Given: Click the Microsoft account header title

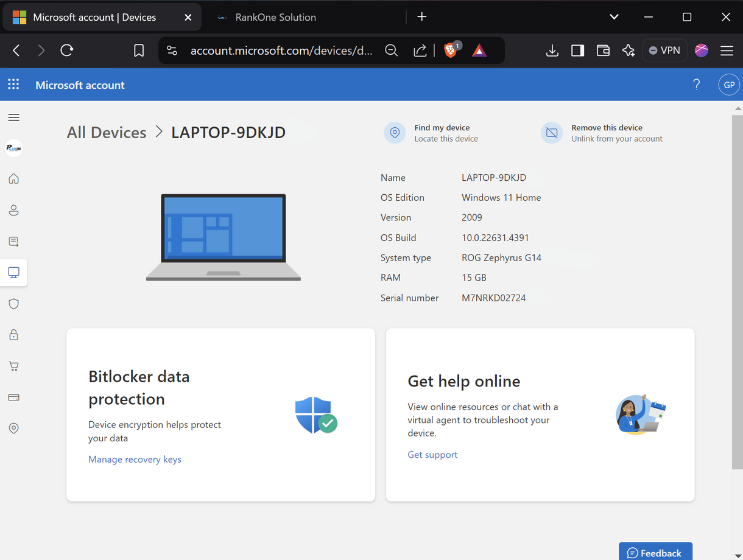Looking at the screenshot, I should pyautogui.click(x=80, y=85).
